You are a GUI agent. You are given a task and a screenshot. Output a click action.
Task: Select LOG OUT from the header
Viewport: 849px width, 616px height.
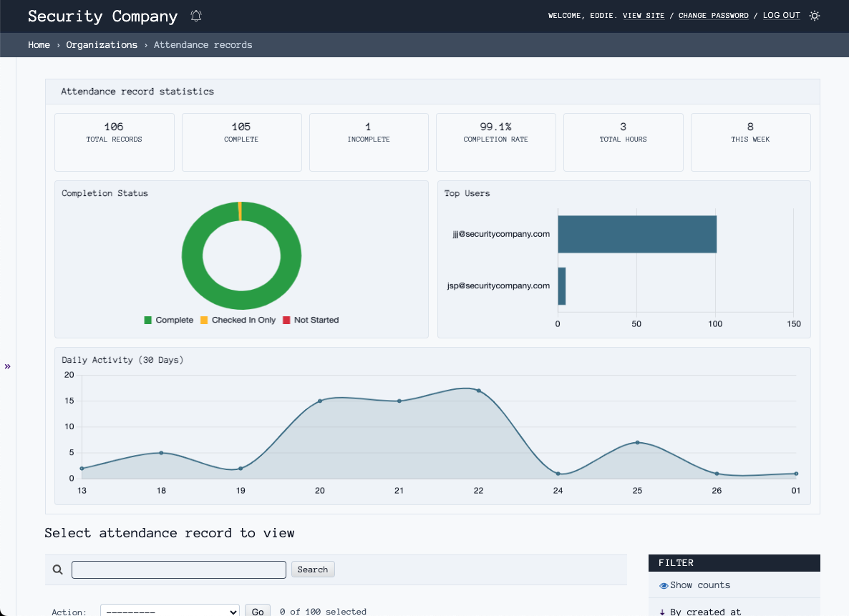781,15
